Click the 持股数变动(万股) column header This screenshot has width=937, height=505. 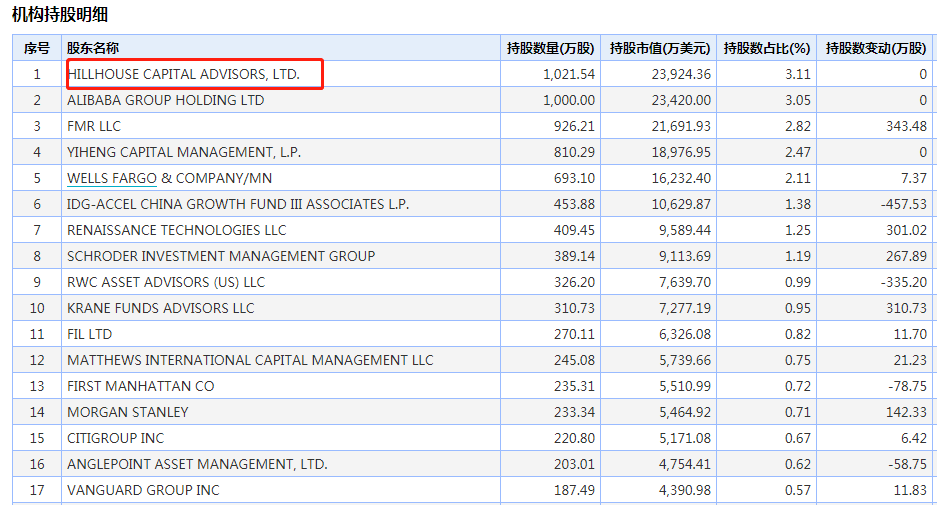coord(876,48)
